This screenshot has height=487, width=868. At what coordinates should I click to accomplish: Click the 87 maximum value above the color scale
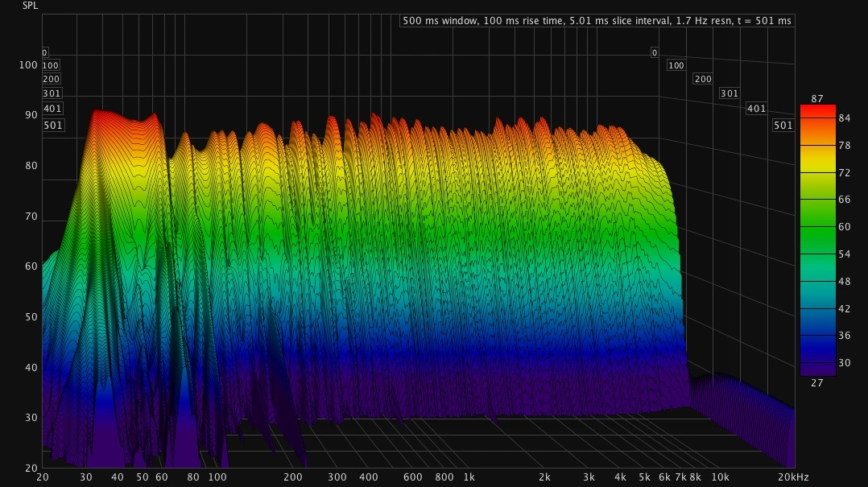click(x=817, y=98)
